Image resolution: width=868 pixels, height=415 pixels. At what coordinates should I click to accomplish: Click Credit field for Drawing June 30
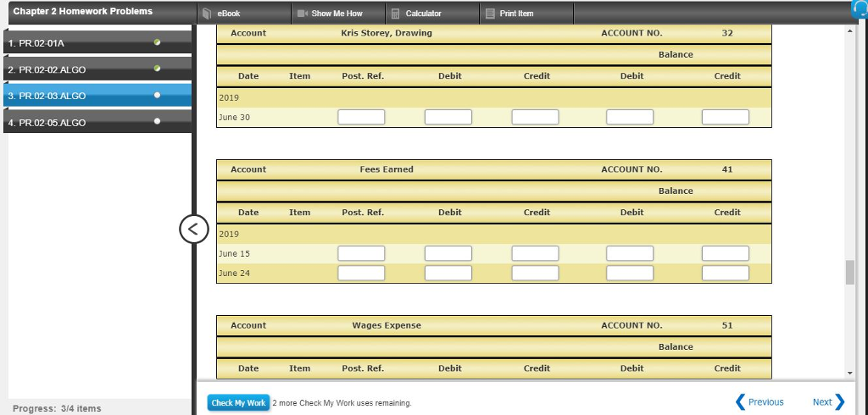click(x=536, y=117)
